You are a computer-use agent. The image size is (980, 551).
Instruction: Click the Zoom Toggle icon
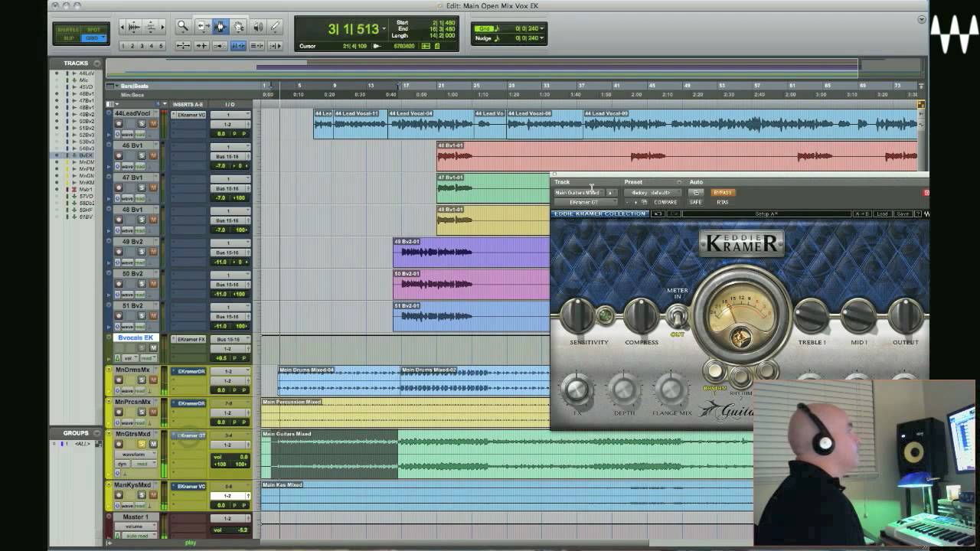183,46
